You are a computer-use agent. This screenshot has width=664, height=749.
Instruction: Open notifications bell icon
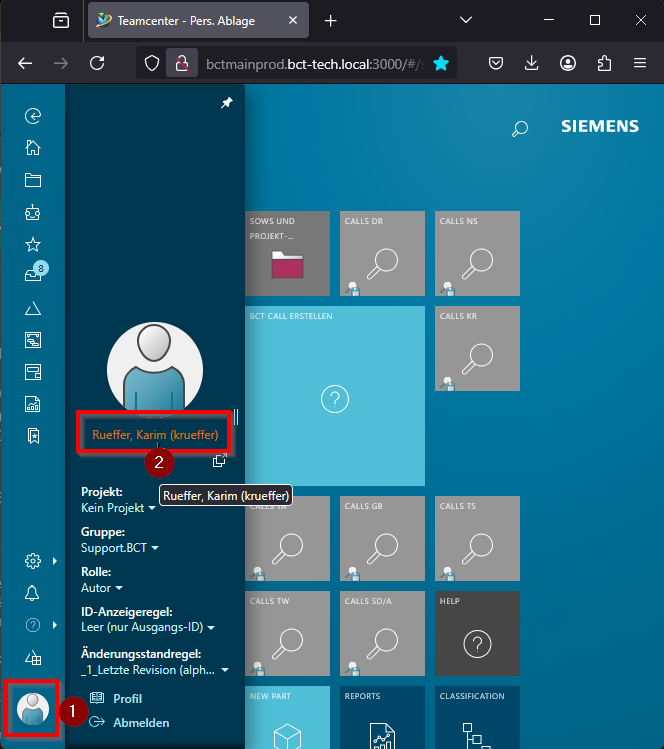[32, 593]
